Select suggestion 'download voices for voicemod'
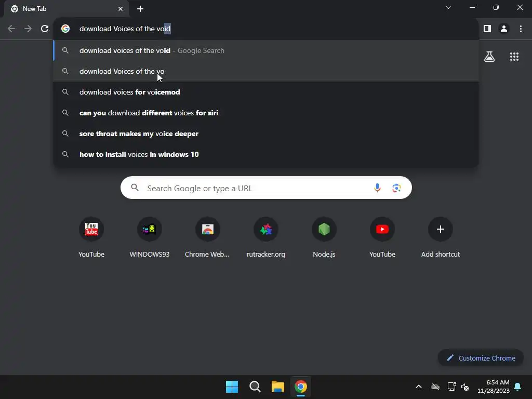Viewport: 532px width, 399px height. pos(266,92)
